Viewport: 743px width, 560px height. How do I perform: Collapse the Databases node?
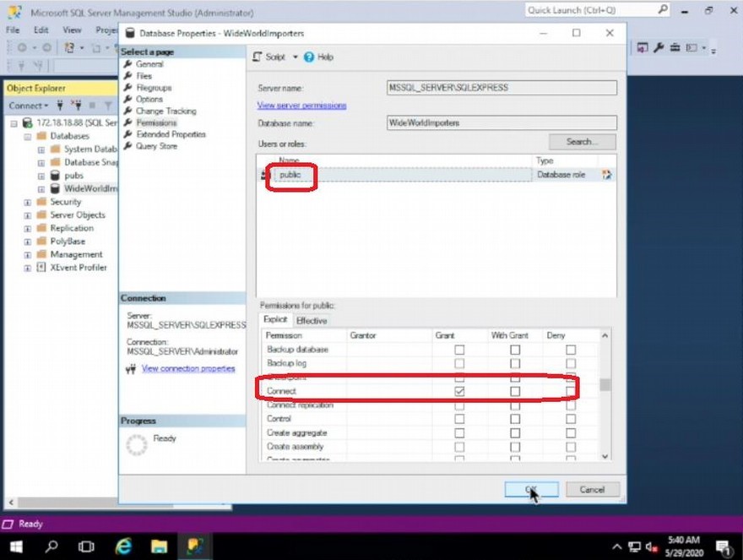[26, 135]
